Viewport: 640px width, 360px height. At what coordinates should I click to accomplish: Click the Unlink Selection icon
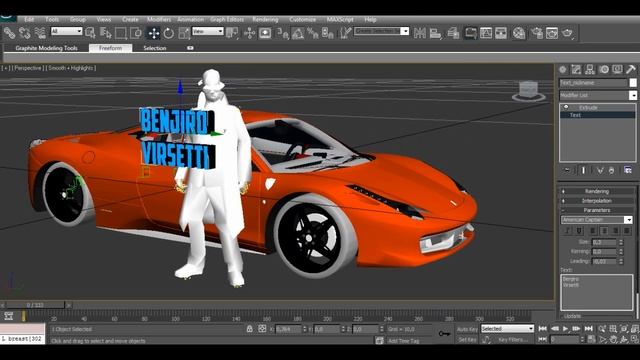tap(24, 33)
